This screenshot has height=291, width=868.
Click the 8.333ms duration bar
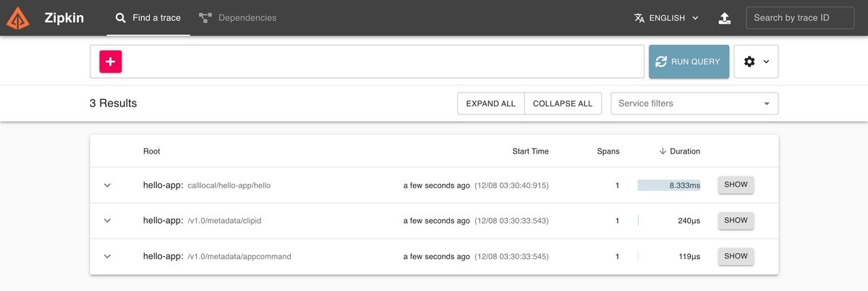[669, 185]
